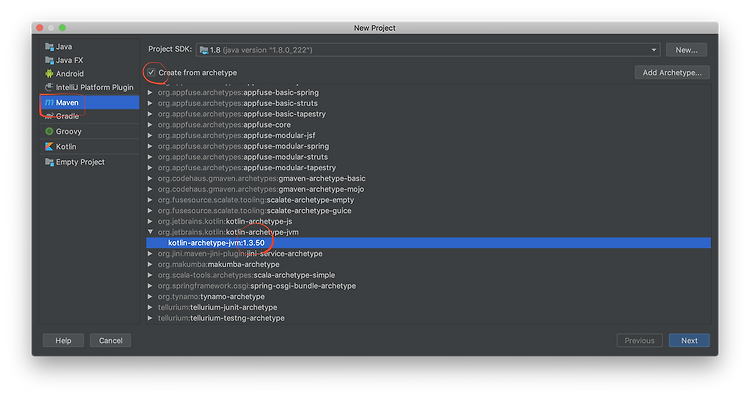Expand the spring-osgi-bundle-archetype node

tap(150, 286)
